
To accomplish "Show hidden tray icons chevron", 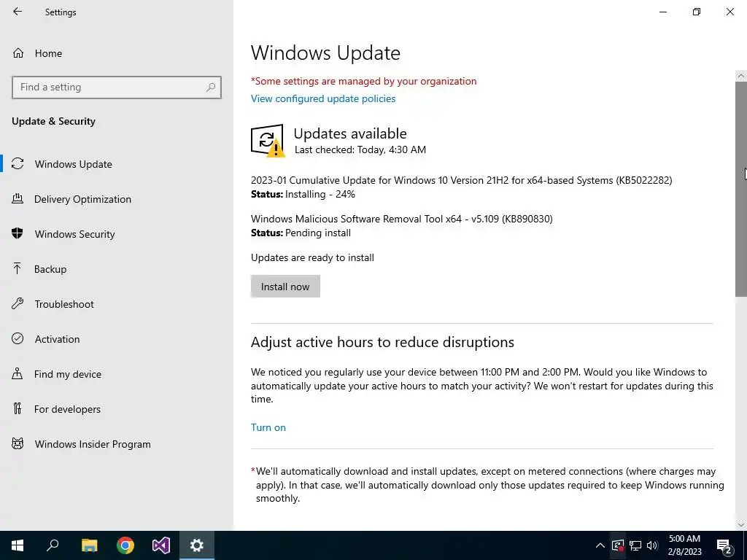I will click(600, 545).
